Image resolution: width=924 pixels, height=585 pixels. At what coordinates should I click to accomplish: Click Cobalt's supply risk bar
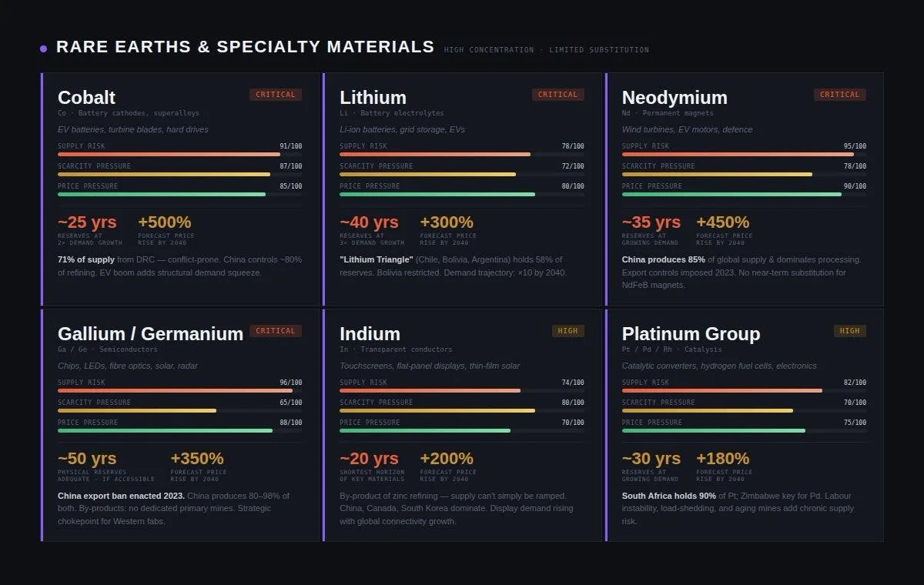(x=179, y=154)
